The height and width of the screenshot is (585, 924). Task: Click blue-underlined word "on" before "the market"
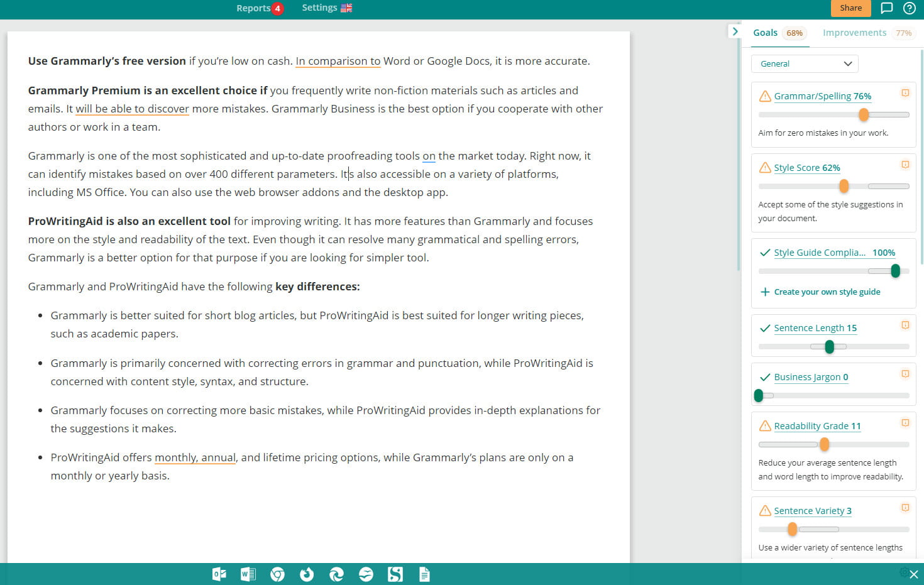429,156
